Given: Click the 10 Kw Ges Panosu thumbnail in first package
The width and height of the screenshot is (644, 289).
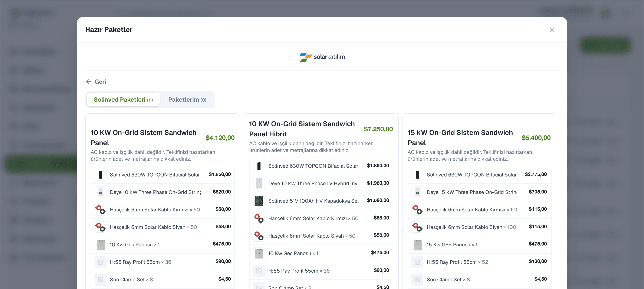Looking at the screenshot, I should (x=101, y=244).
